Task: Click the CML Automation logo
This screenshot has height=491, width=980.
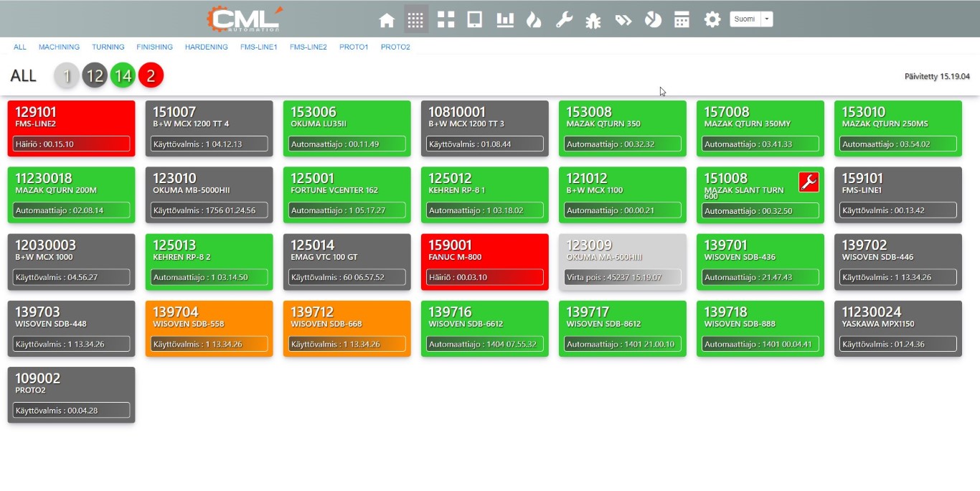Action: coord(245,19)
